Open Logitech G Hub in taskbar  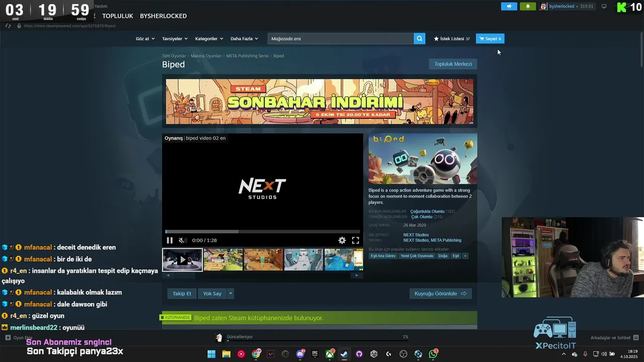click(x=389, y=354)
